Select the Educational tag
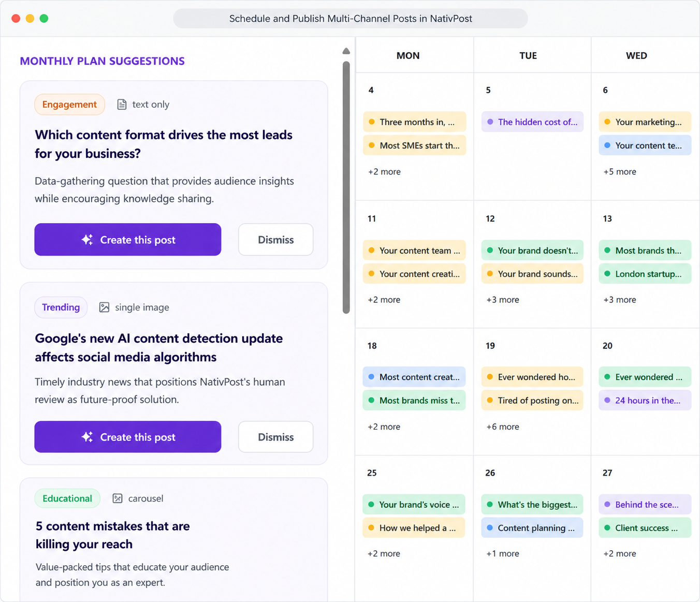 tap(67, 498)
